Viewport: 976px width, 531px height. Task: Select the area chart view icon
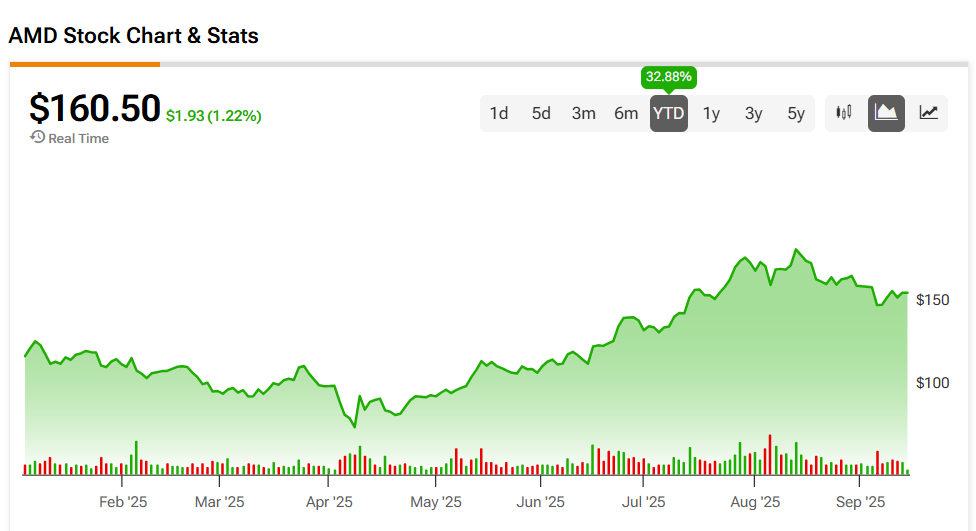[x=886, y=113]
